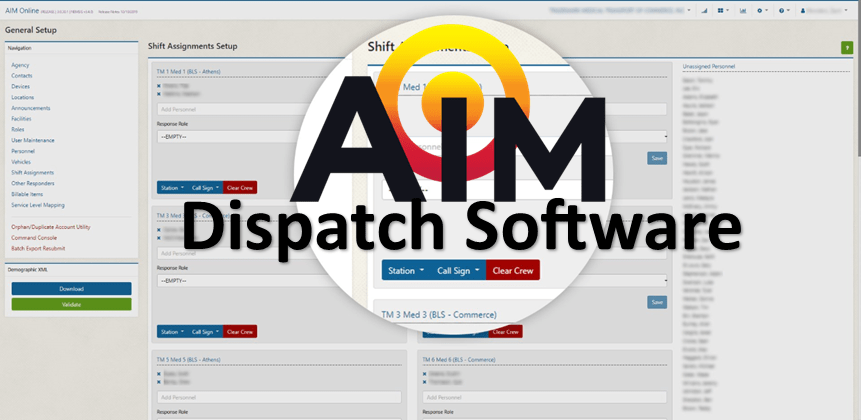Validate the Demographic XML

point(71,304)
